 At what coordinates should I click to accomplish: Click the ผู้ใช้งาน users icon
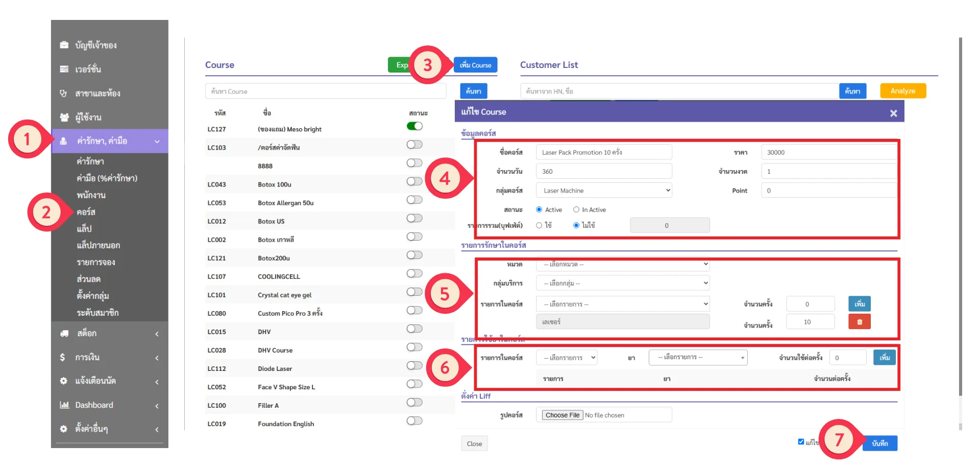[x=64, y=117]
